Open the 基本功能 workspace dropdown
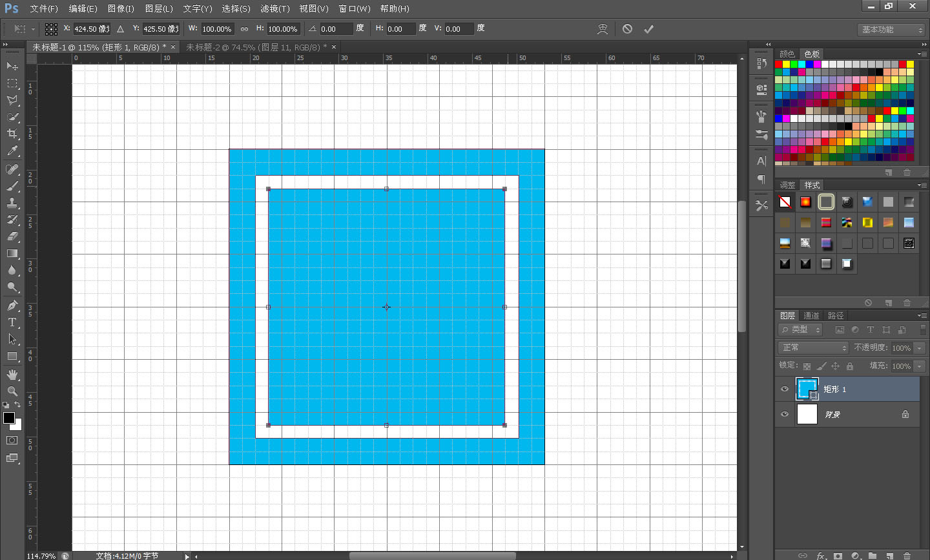The width and height of the screenshot is (930, 560). (x=892, y=30)
